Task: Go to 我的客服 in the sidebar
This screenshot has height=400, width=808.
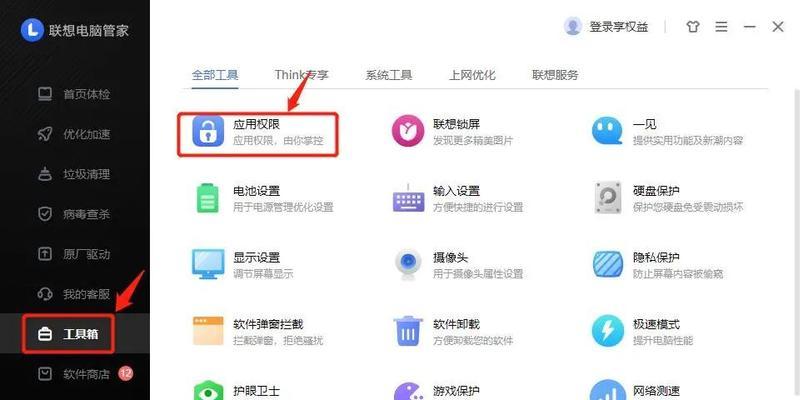Action: coord(74,294)
